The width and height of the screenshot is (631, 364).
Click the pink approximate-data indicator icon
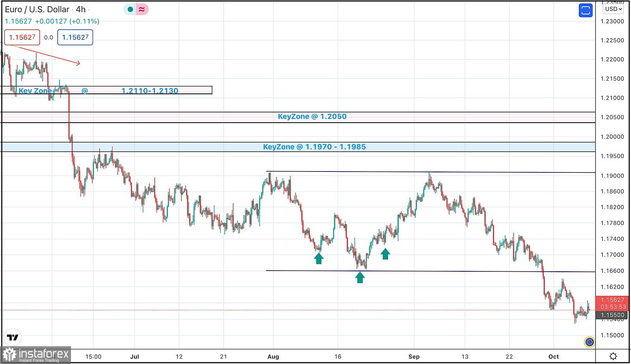142,9
